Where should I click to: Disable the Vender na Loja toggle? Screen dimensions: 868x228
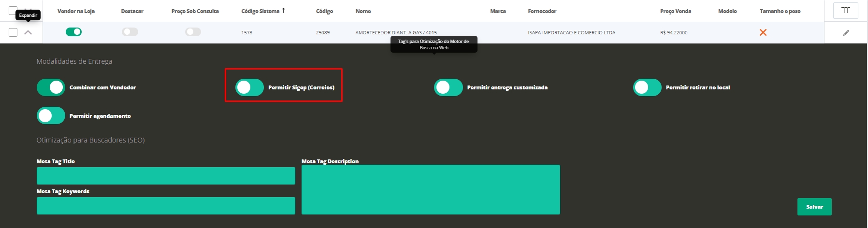(x=73, y=32)
